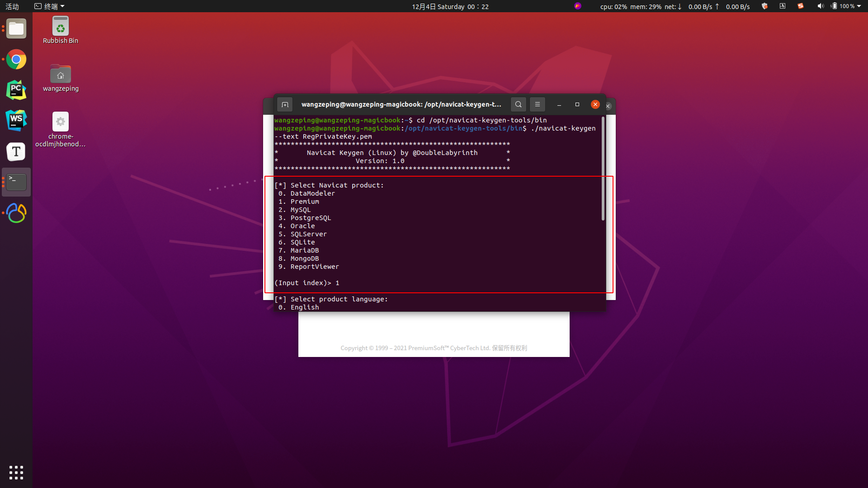Select chrome-ocdlmjhbenod desktop launcher

(61, 130)
